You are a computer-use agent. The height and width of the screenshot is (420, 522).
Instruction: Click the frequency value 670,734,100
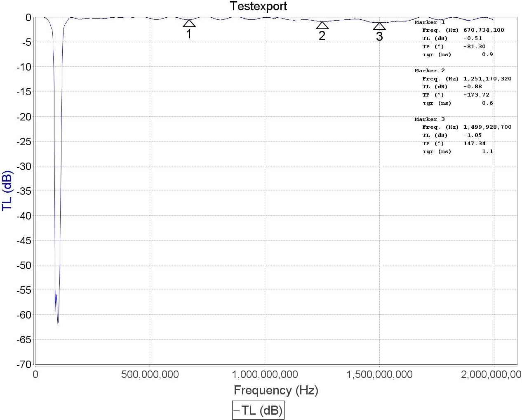[x=484, y=30]
